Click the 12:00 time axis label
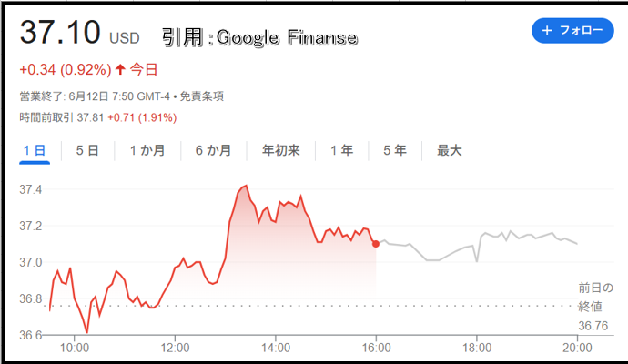Viewport: 628px width, 364px height. 176,348
